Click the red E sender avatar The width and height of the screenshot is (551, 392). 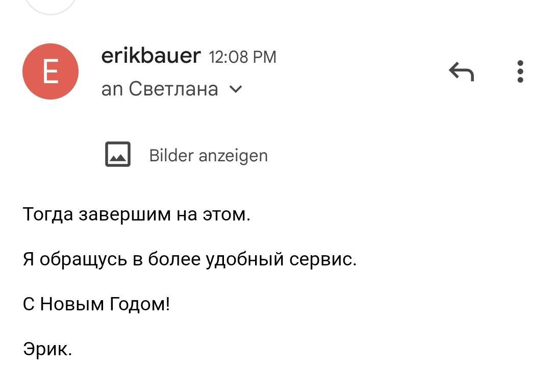point(51,71)
